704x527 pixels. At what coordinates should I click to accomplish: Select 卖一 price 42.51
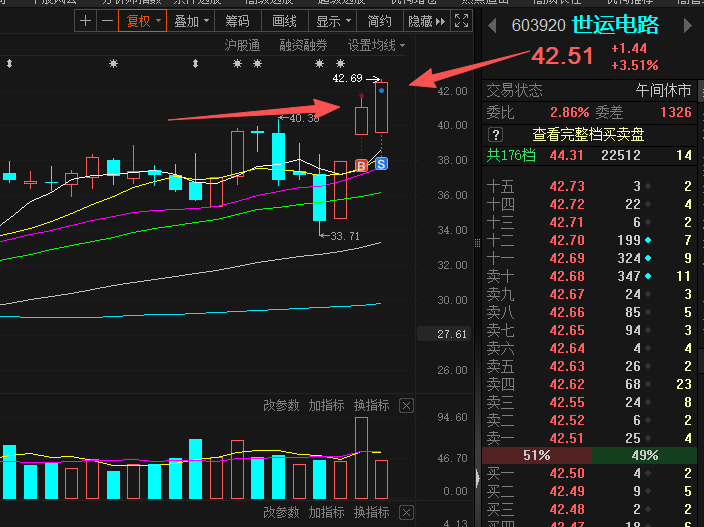[567, 438]
